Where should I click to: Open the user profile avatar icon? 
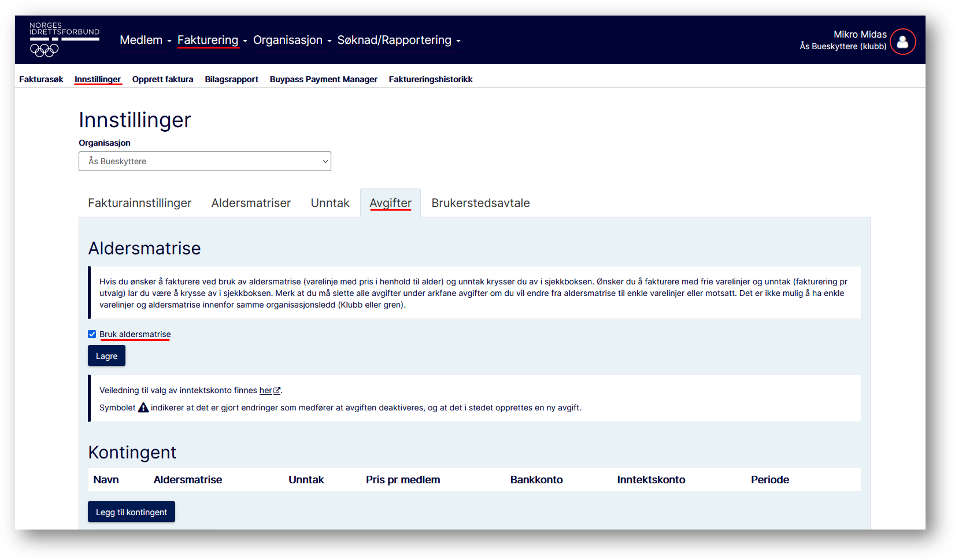(903, 42)
